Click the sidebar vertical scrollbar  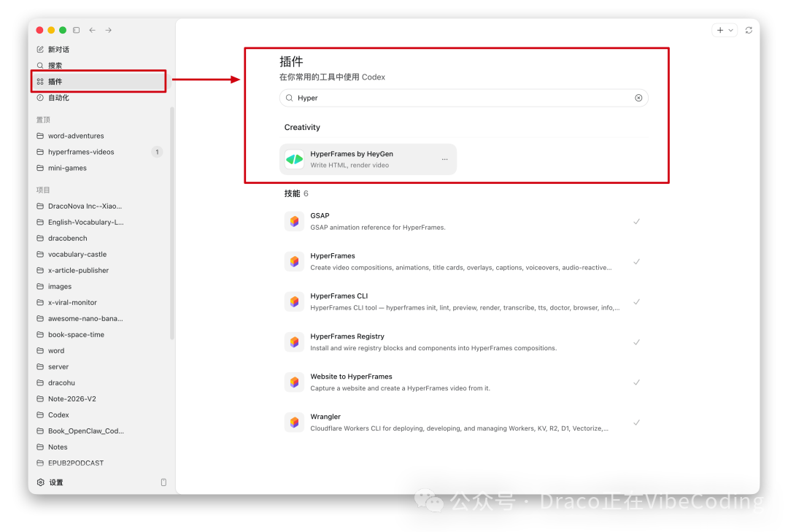[172, 223]
